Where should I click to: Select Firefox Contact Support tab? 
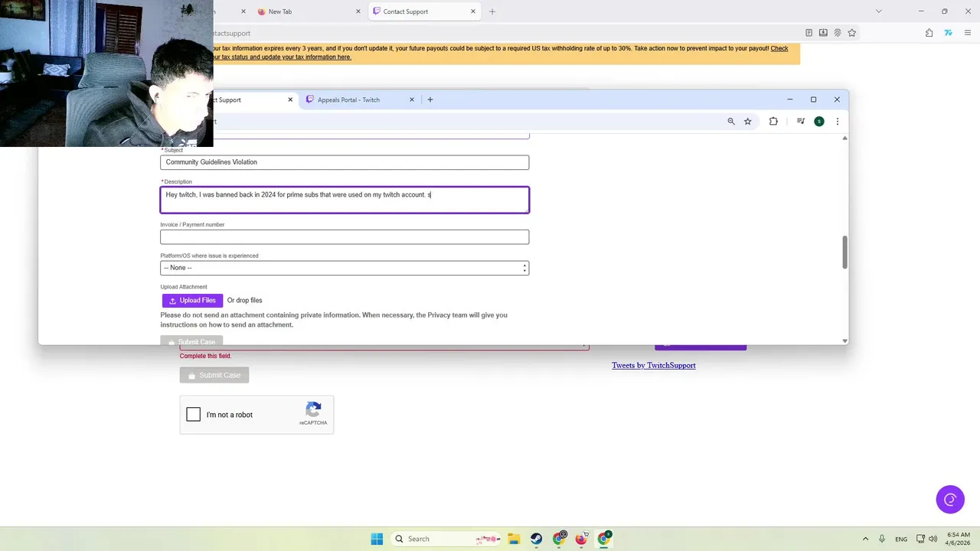pyautogui.click(x=423, y=11)
